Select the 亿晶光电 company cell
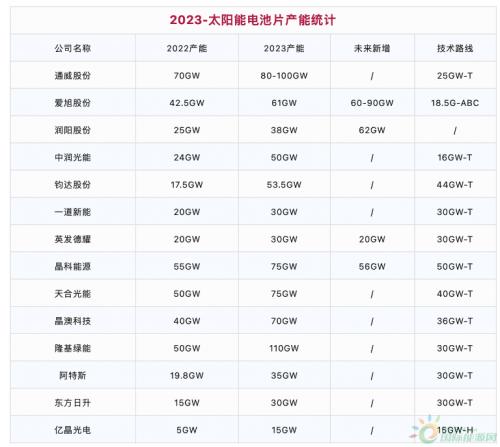500x447 pixels. 73,430
